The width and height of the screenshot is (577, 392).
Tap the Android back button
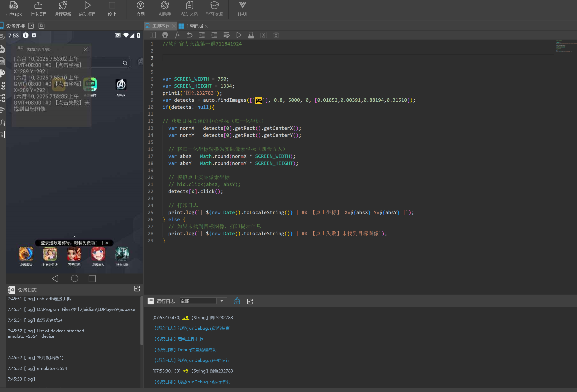55,278
